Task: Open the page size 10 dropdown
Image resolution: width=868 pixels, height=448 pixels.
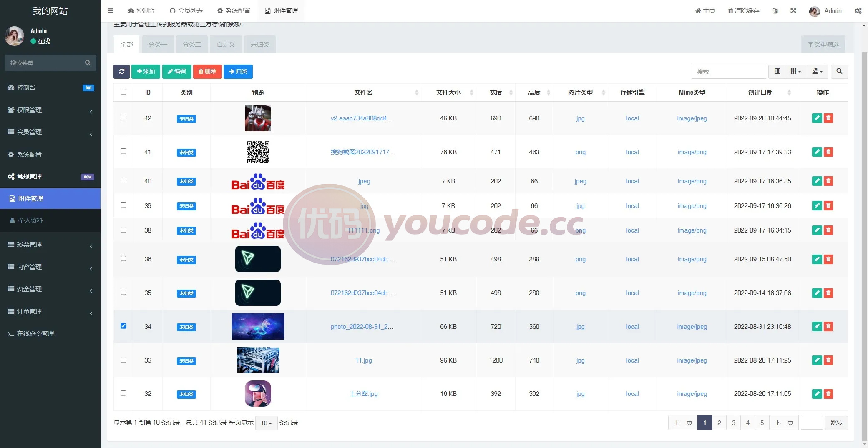Action: 266,423
